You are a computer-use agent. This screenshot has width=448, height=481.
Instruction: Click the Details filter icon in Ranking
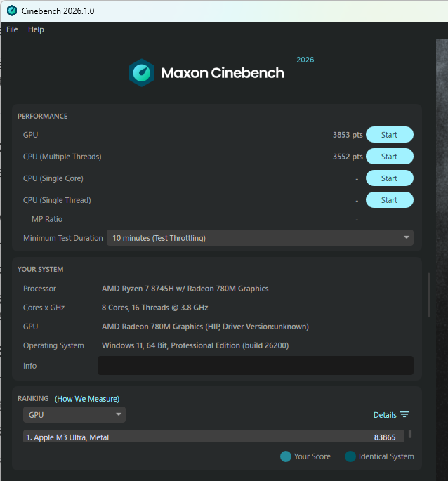pos(404,414)
